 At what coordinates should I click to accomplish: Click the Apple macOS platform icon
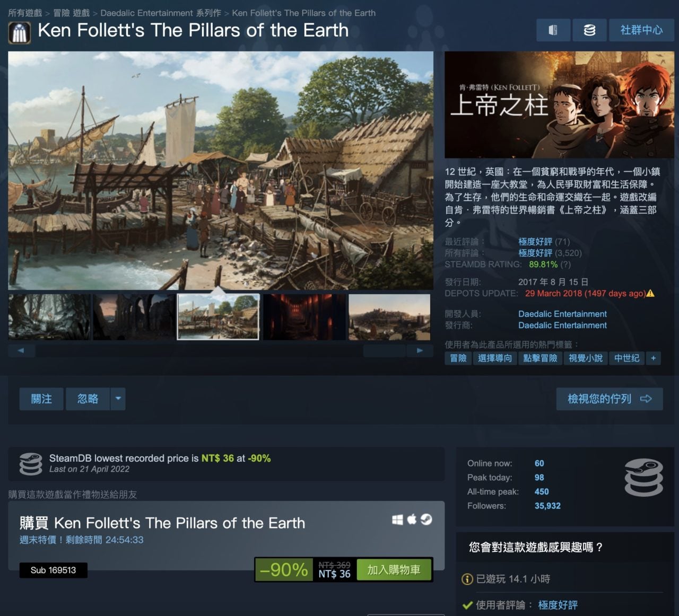(412, 520)
